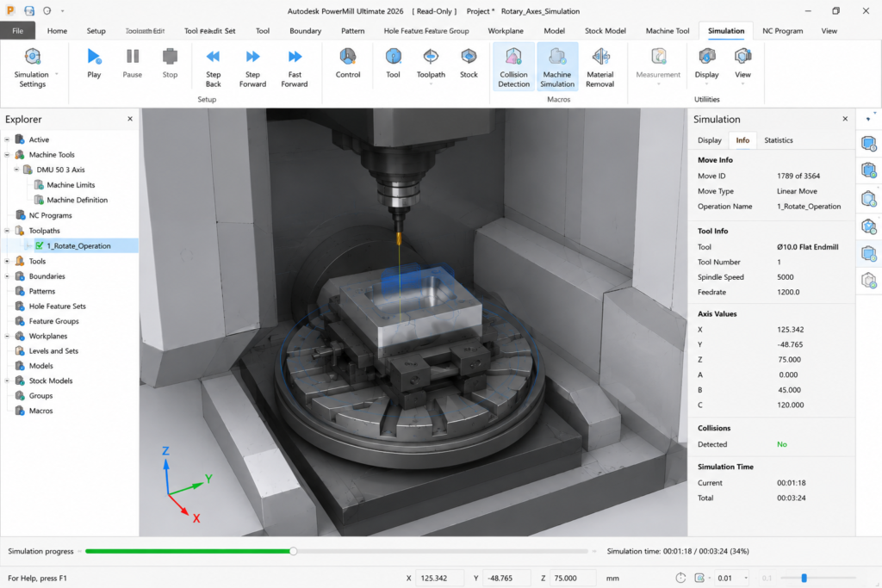Click the Feature Groups folder icon
Image resolution: width=882 pixels, height=588 pixels.
tap(20, 321)
